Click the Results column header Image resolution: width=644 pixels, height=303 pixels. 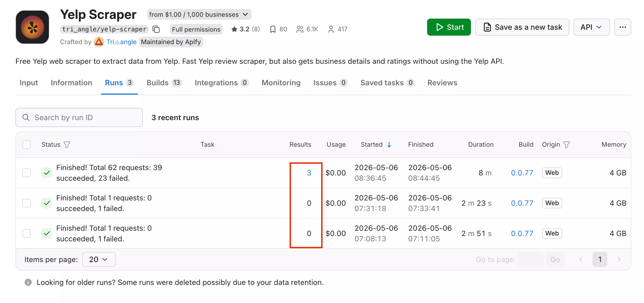pos(300,145)
